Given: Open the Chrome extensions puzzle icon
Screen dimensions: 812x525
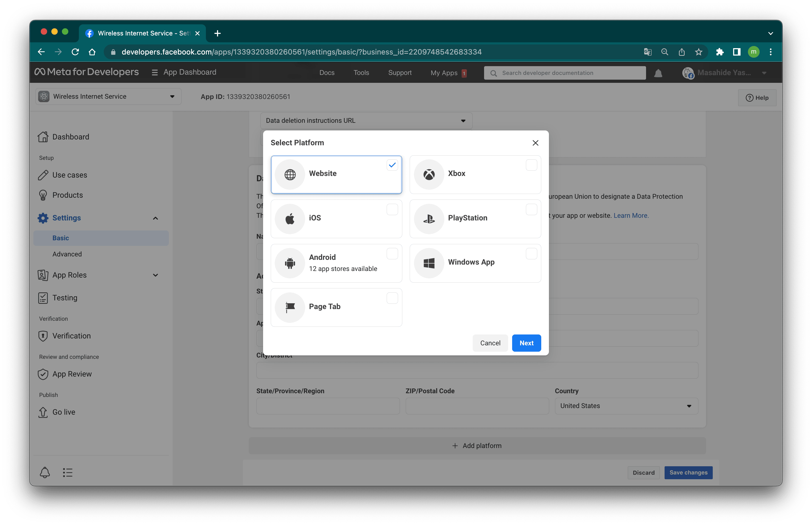Looking at the screenshot, I should point(720,52).
